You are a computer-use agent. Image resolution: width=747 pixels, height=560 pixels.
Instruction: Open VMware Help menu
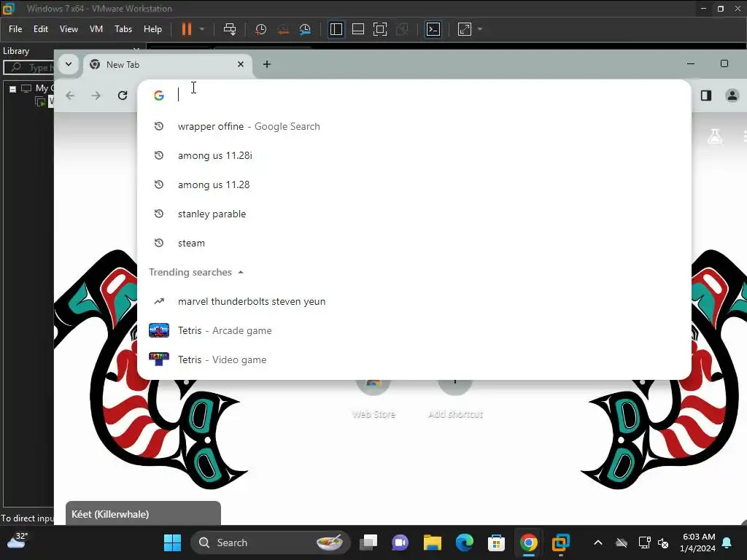152,29
